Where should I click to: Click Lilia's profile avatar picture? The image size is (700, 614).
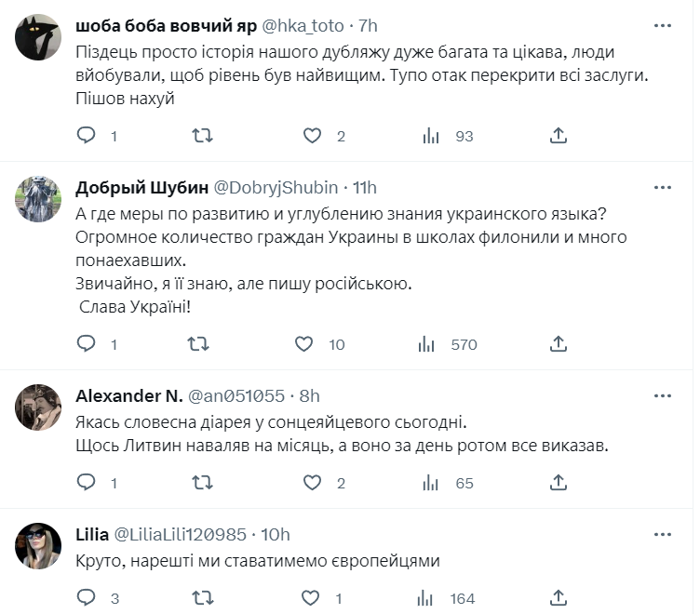pos(39,546)
